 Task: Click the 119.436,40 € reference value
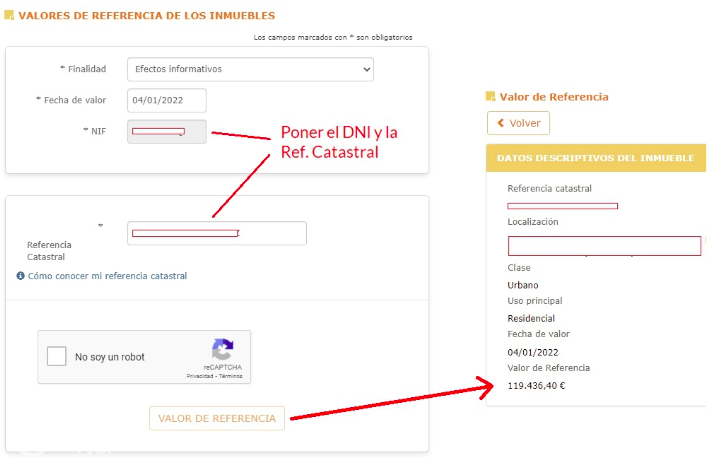point(536,386)
